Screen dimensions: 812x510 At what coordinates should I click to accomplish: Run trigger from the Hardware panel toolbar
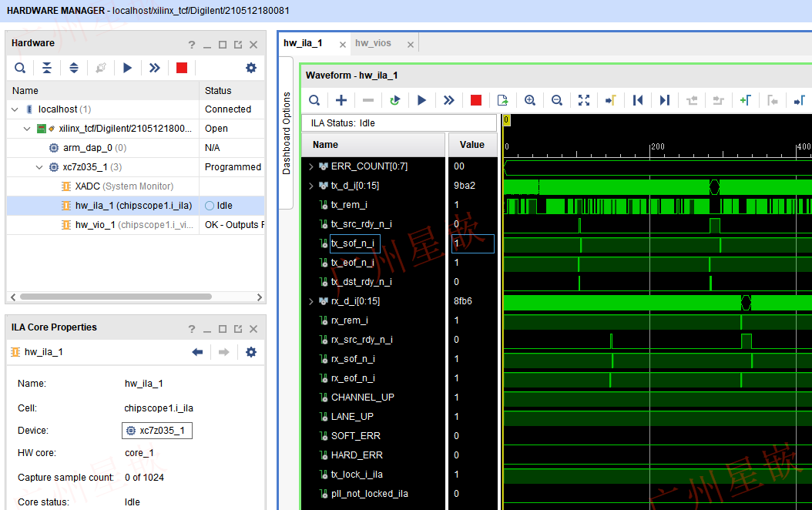click(127, 68)
